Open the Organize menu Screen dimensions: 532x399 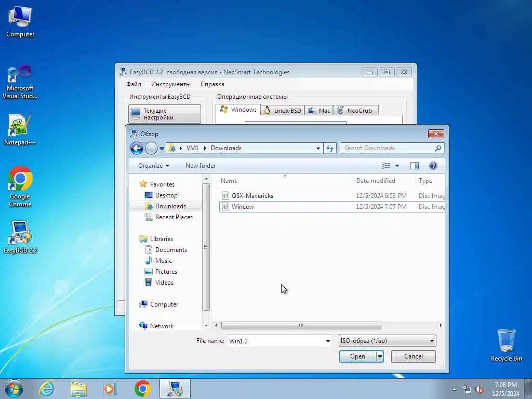coord(154,166)
